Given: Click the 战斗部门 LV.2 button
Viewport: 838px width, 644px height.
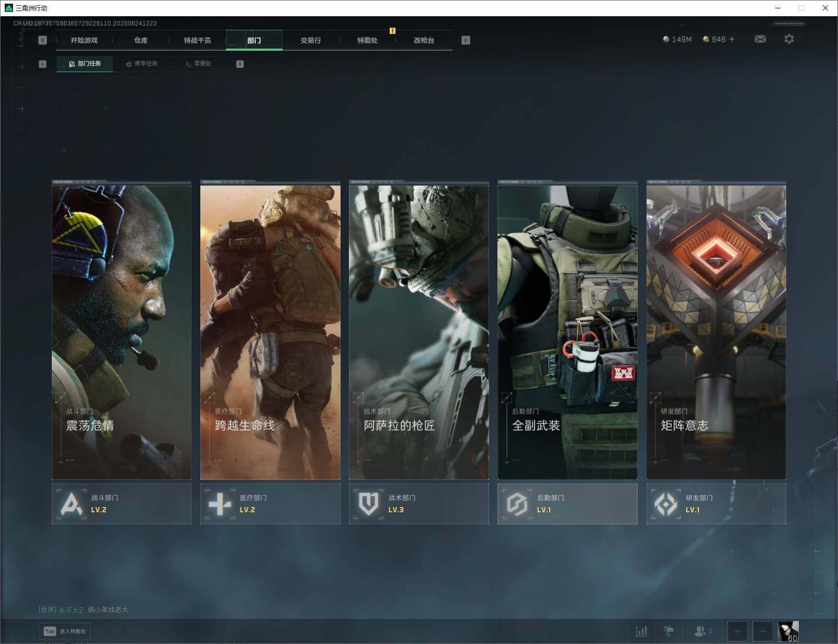Looking at the screenshot, I should tap(121, 504).
